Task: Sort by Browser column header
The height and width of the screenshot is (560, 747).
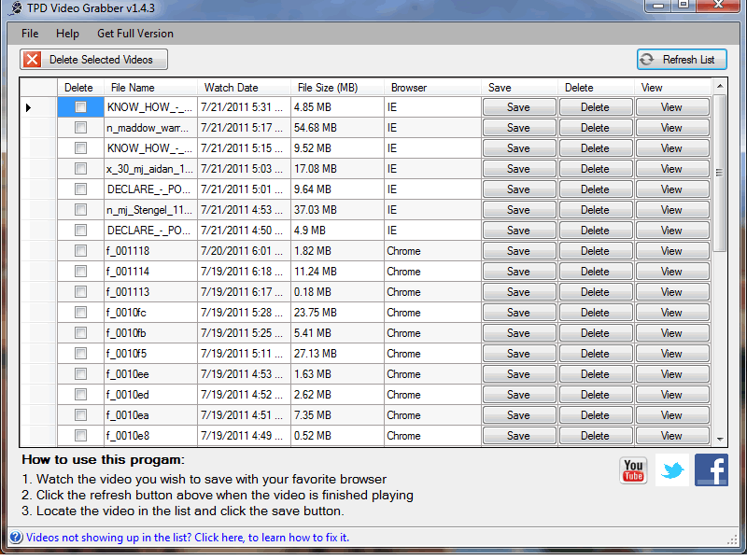Action: pos(432,87)
